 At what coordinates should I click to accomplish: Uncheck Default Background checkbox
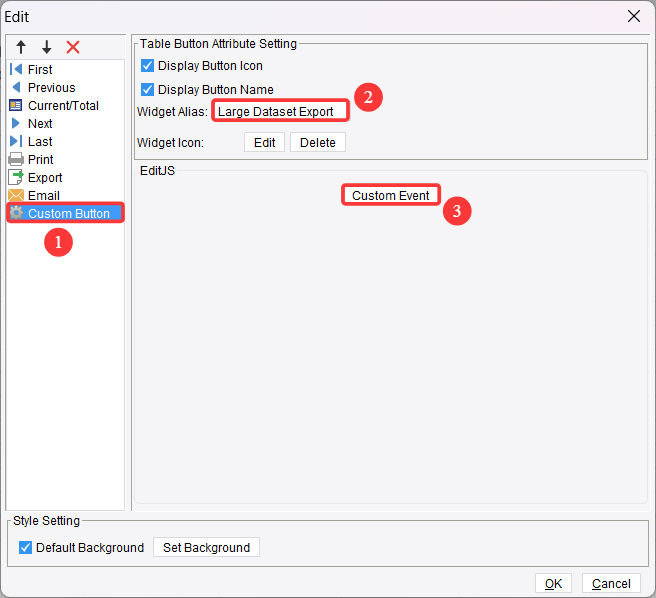25,547
